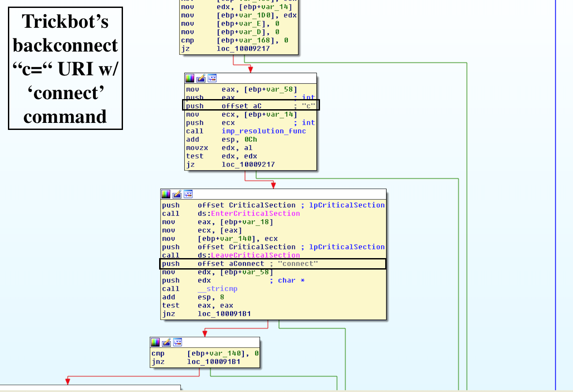Click the "mov [ebp+var_E], 0" line

pyautogui.click(x=230, y=23)
